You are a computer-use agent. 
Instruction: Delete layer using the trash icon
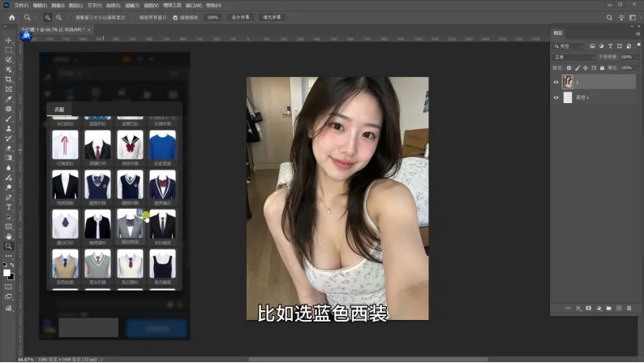(629, 308)
